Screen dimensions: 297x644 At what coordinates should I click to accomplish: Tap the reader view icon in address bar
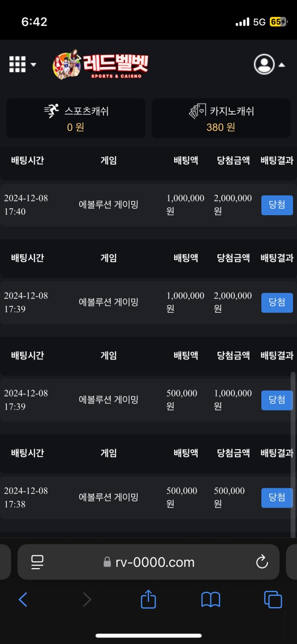point(37,562)
